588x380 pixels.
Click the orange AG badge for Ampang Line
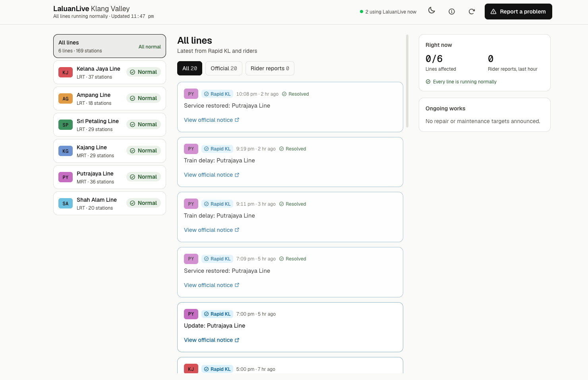[x=66, y=98]
